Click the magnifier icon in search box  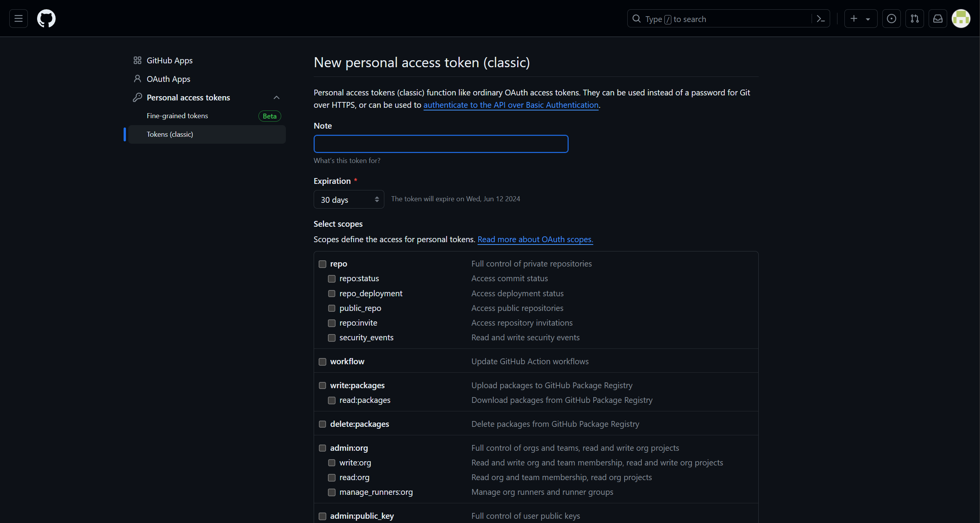pos(636,19)
